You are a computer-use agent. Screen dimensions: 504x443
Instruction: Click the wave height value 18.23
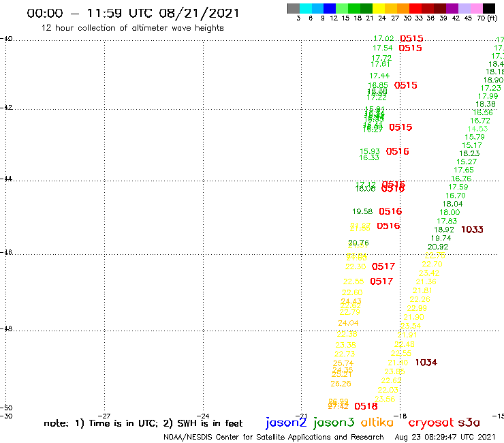(x=469, y=154)
